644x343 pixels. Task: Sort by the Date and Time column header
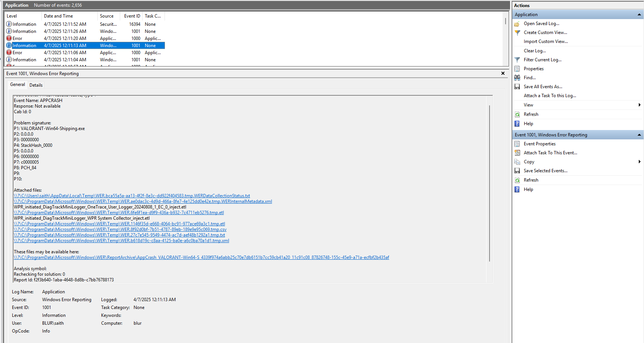click(x=69, y=16)
